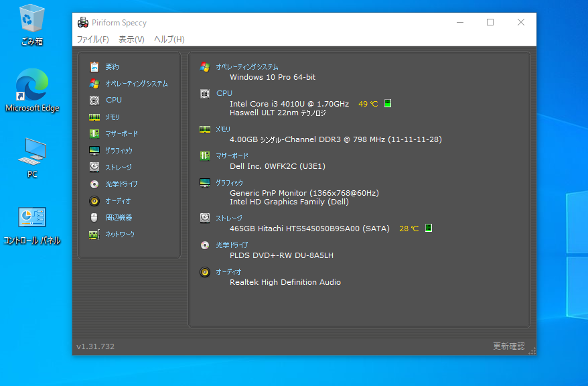This screenshot has height=386, width=588.
Task: Open the ファイル(F) menu
Action: pyautogui.click(x=92, y=40)
